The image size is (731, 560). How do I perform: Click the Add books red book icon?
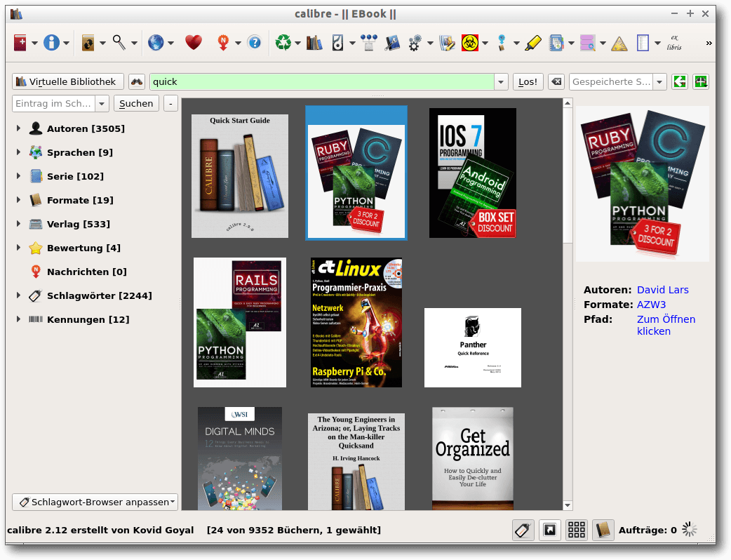tap(20, 43)
